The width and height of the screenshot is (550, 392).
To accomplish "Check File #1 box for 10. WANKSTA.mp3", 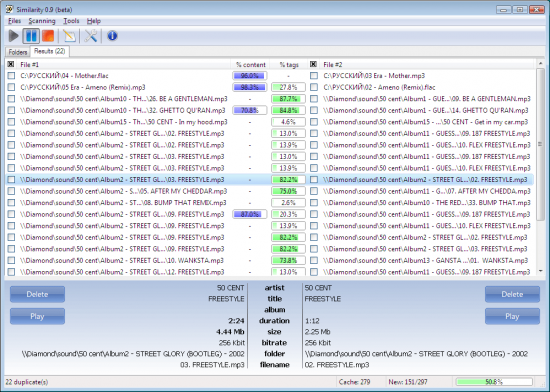I will (11, 261).
